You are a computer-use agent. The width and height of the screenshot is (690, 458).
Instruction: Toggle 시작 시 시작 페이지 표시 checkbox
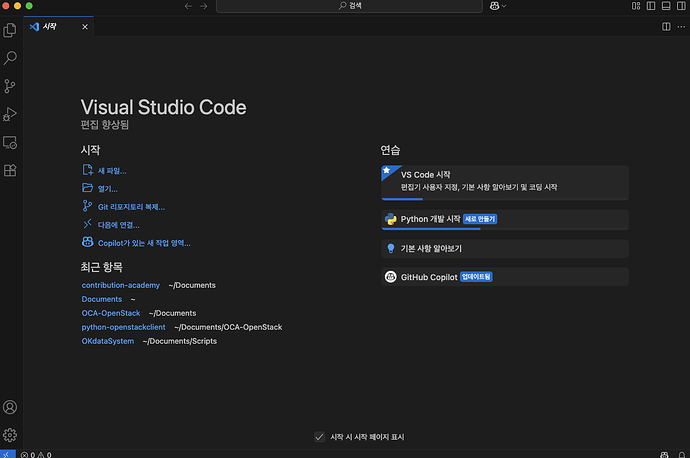319,437
